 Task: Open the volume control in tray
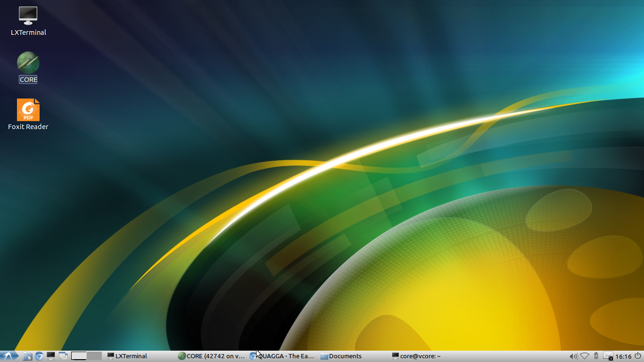pyautogui.click(x=573, y=356)
